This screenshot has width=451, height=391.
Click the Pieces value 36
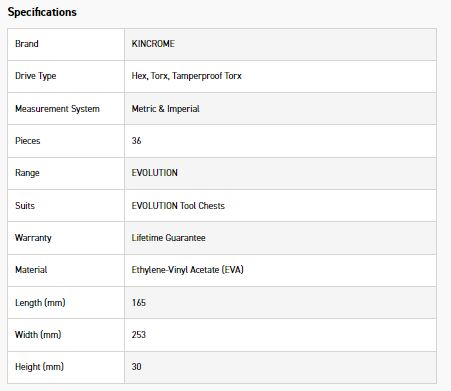click(x=136, y=141)
